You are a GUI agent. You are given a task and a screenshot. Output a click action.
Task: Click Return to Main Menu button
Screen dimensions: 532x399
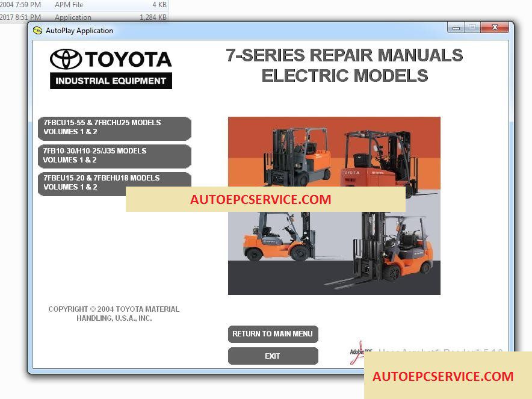273,334
